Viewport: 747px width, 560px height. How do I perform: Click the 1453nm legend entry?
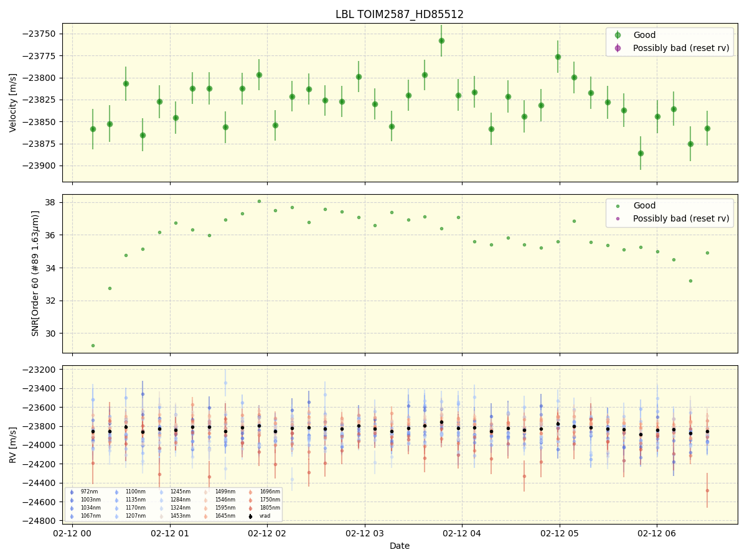click(173, 516)
